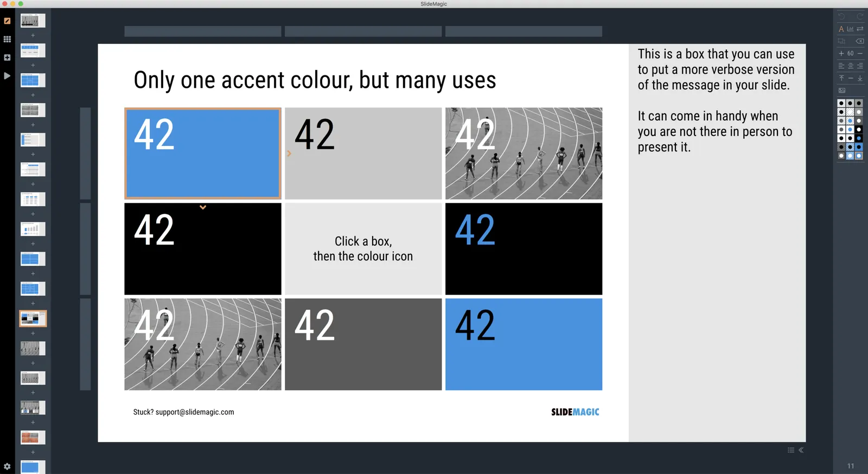Click the swap arrows icon
868x474 pixels.
[x=860, y=29]
